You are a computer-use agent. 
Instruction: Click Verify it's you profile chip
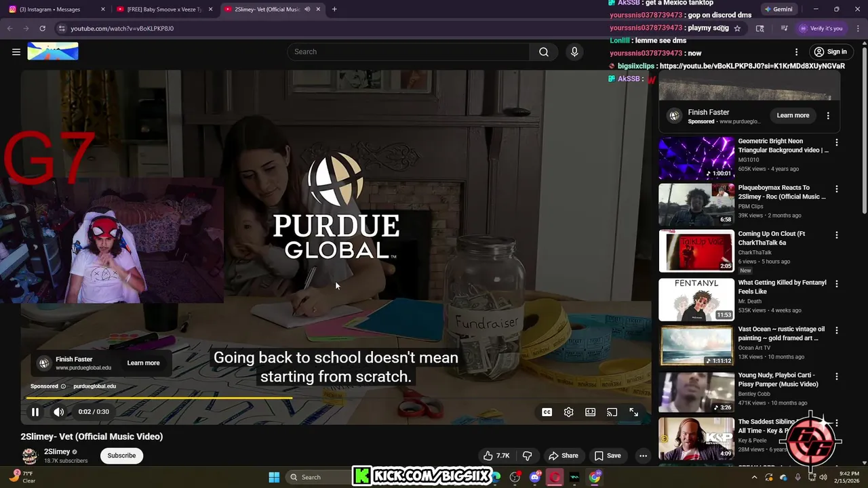[821, 28]
